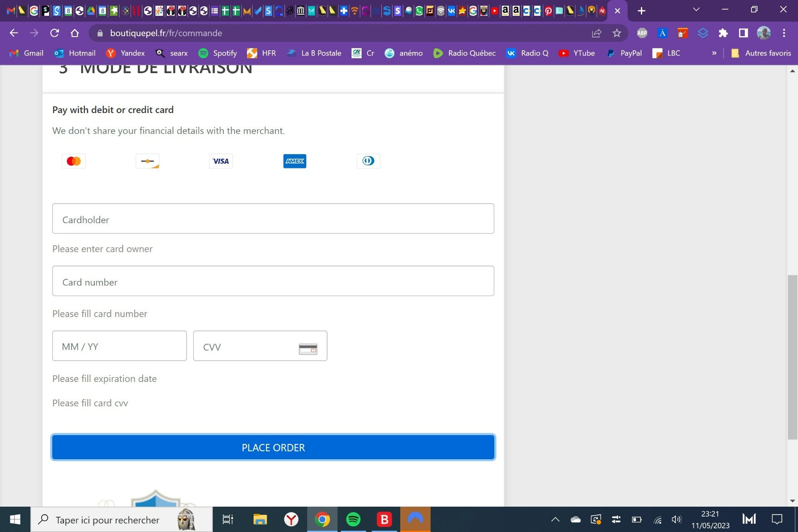Viewport: 798px width, 532px height.
Task: Open the Spotify bookmark
Action: [217, 53]
